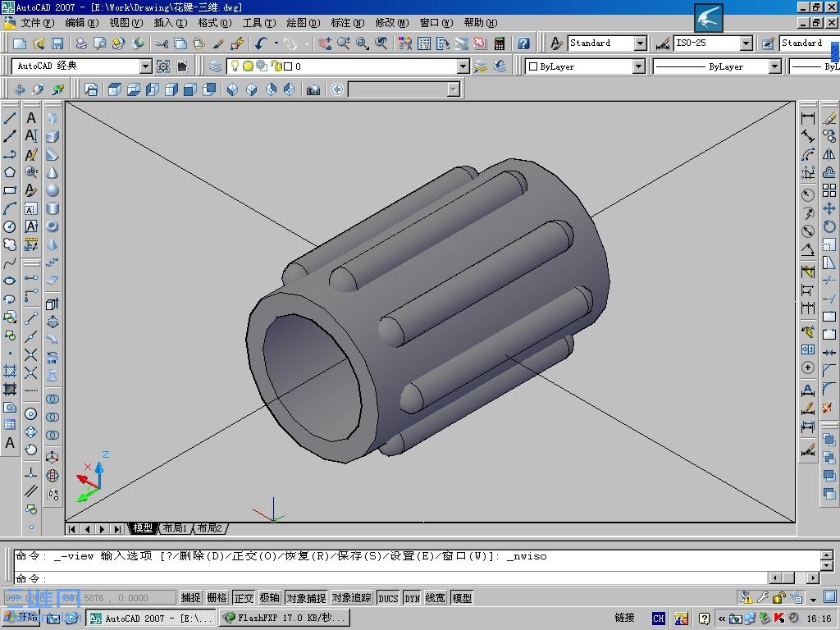Click the 开始 Start button
This screenshot has height=630, width=840.
click(21, 617)
